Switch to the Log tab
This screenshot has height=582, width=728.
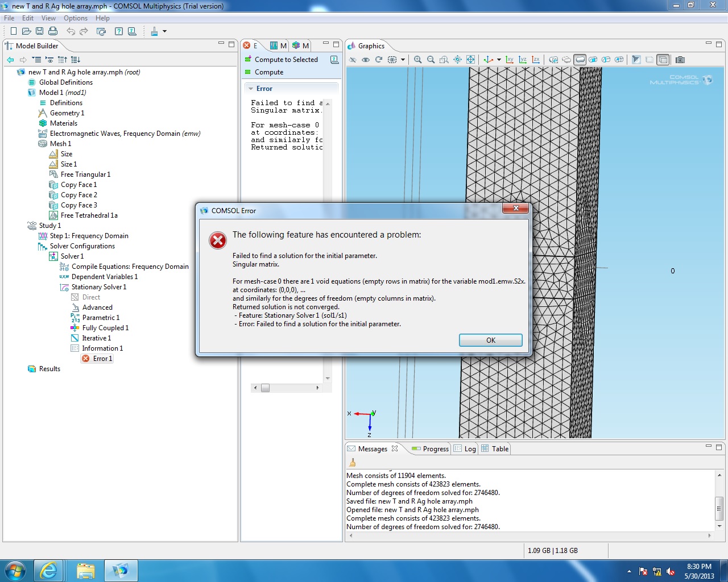pos(465,448)
